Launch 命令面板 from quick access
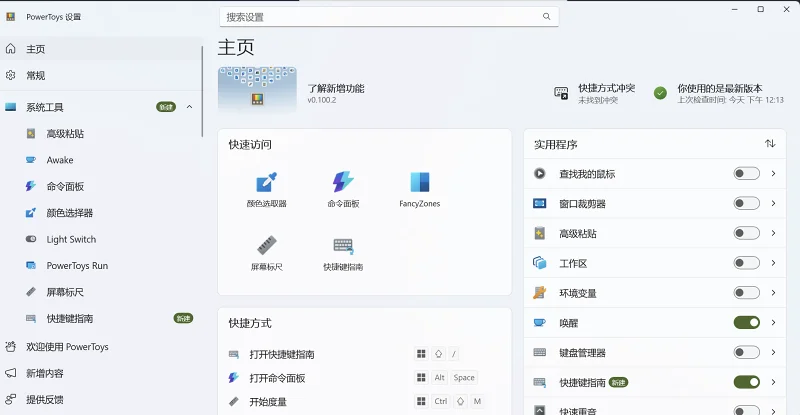Screen dimensions: 800x415 click(x=343, y=182)
